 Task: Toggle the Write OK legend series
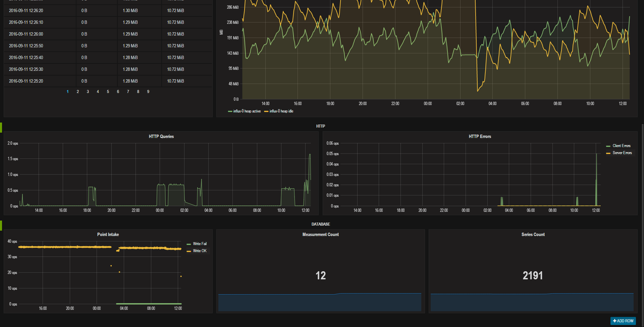[200, 251]
